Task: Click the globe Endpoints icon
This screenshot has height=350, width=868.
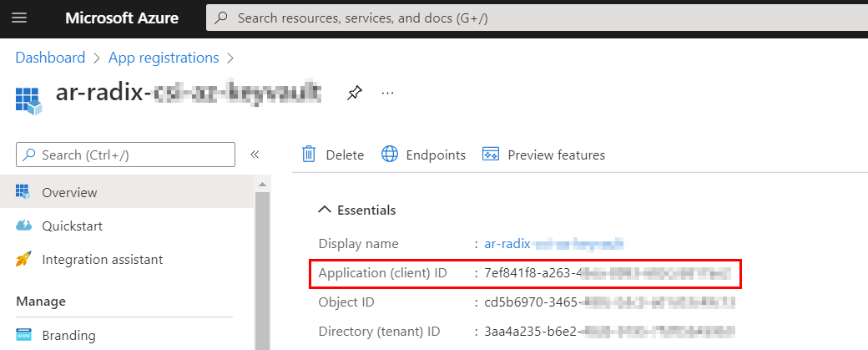Action: (390, 154)
